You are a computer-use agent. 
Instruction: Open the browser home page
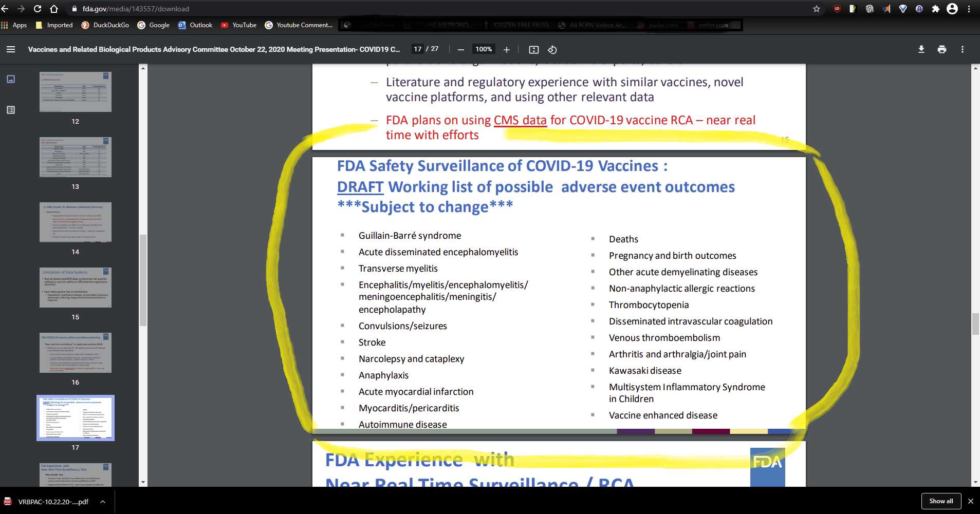(54, 9)
